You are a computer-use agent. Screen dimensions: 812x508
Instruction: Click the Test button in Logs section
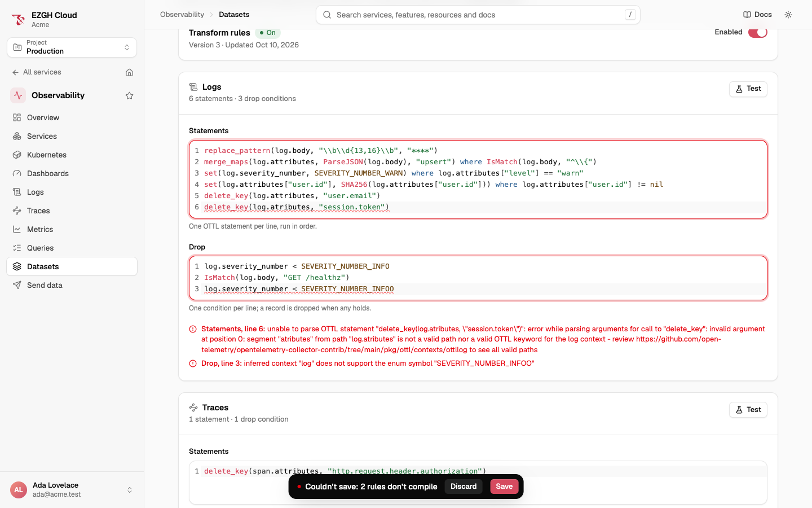click(x=748, y=89)
